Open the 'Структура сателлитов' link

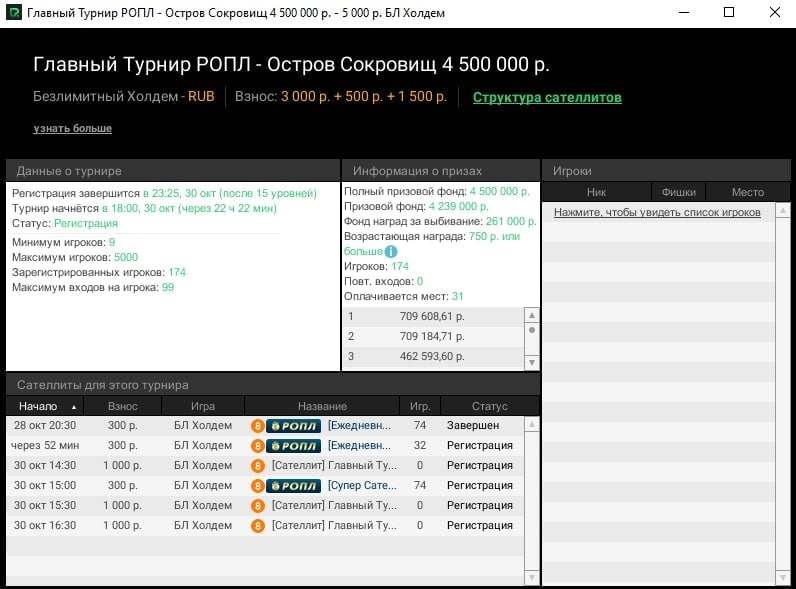547,97
